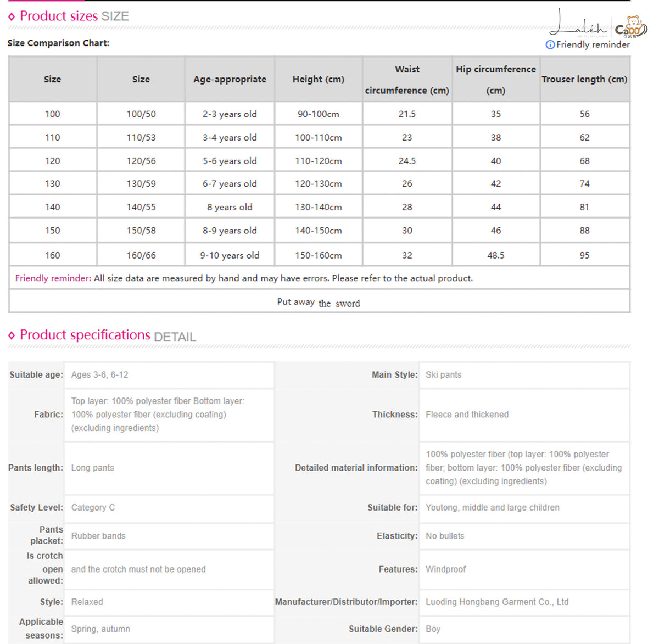Click the 'Product specifications' heading
Image resolution: width=659 pixels, height=644 pixels.
(x=85, y=335)
